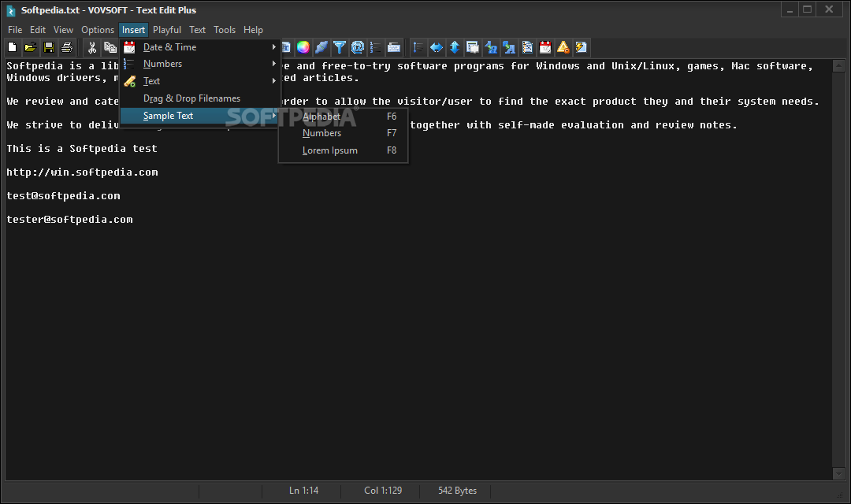The image size is (851, 504).
Task: Click the lightning note toolbar icon
Action: point(582,48)
